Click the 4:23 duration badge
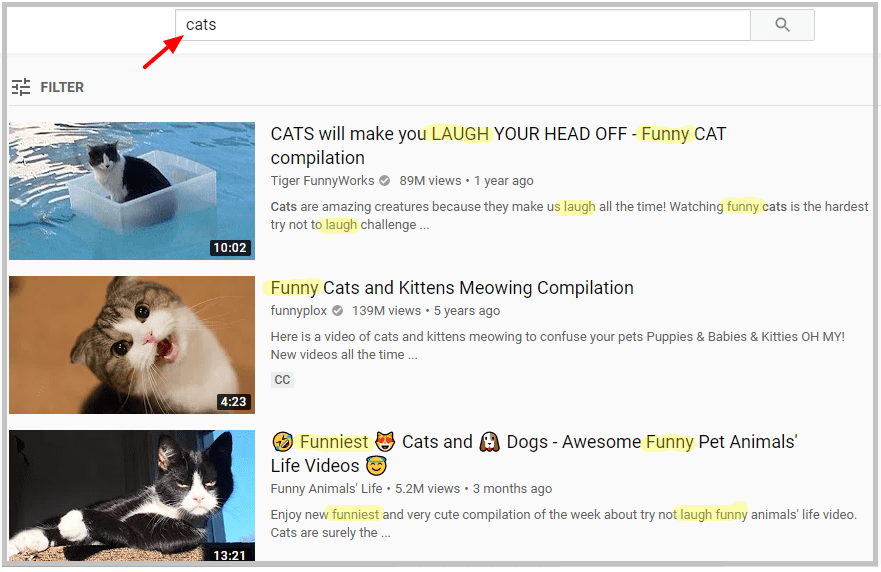This screenshot has width=881, height=572. tap(233, 402)
